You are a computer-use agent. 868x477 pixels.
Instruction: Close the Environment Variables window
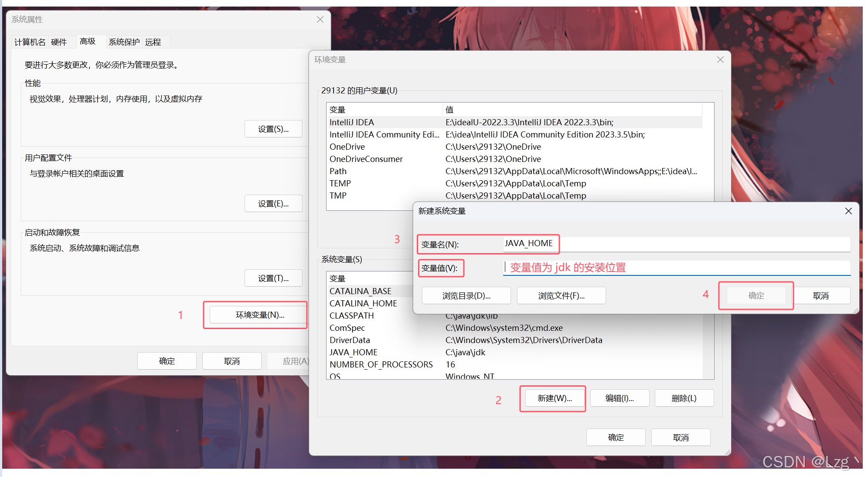[x=720, y=60]
